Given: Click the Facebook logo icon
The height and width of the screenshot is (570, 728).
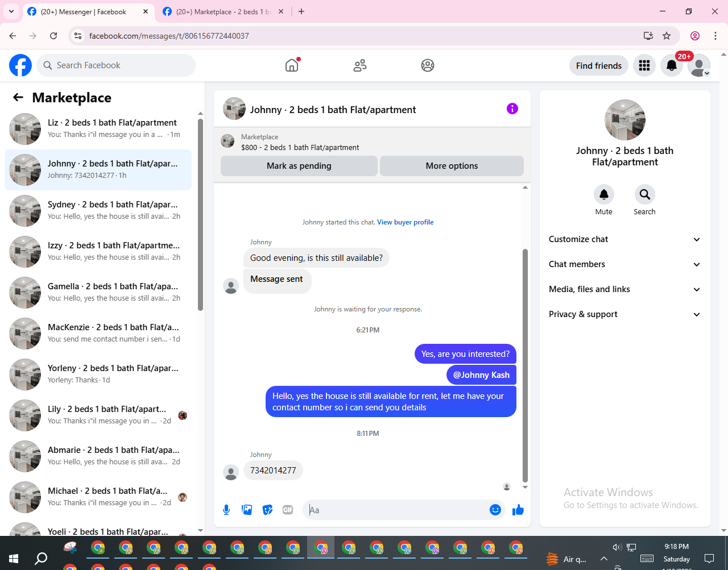Looking at the screenshot, I should tap(20, 65).
